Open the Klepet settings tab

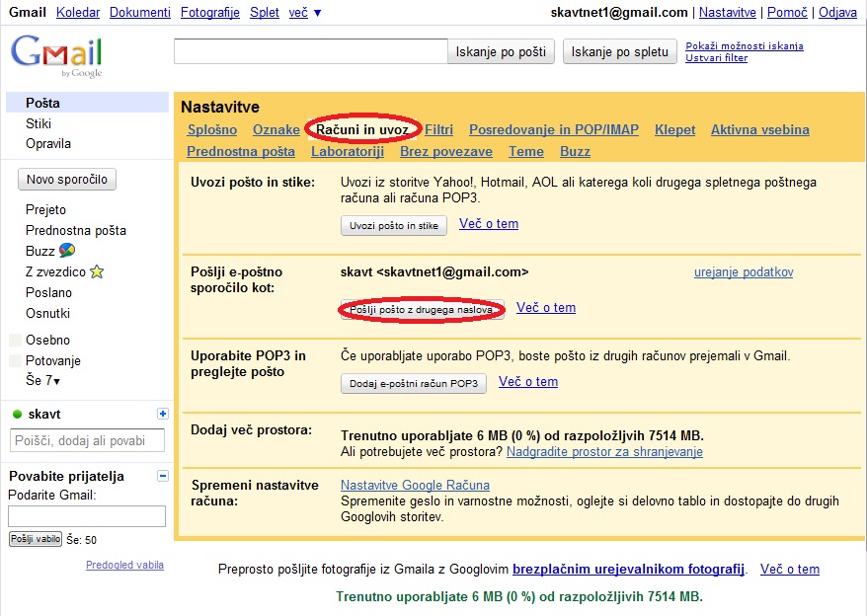[674, 130]
